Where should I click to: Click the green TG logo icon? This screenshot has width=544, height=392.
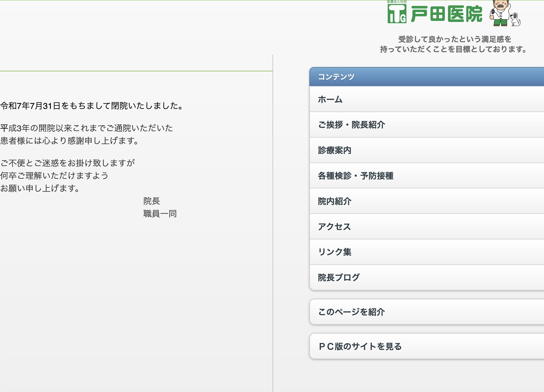click(397, 14)
